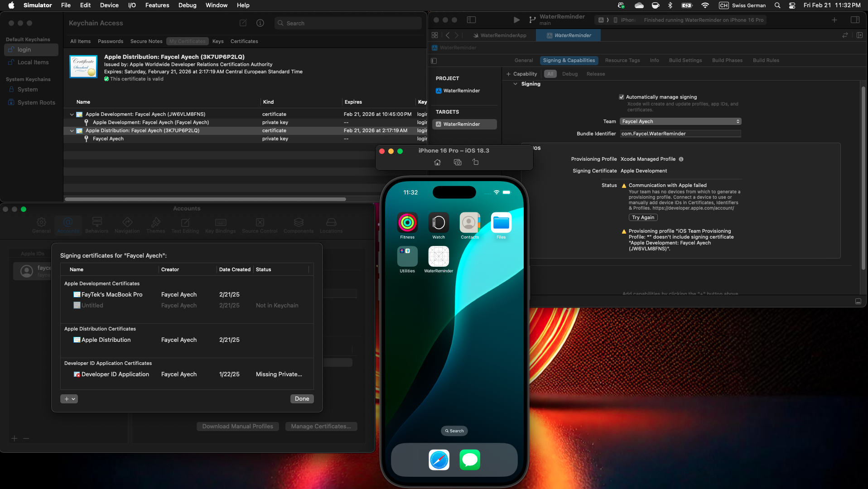This screenshot has height=489, width=868.
Task: Click the Bundle Identifier text field
Action: pyautogui.click(x=680, y=134)
